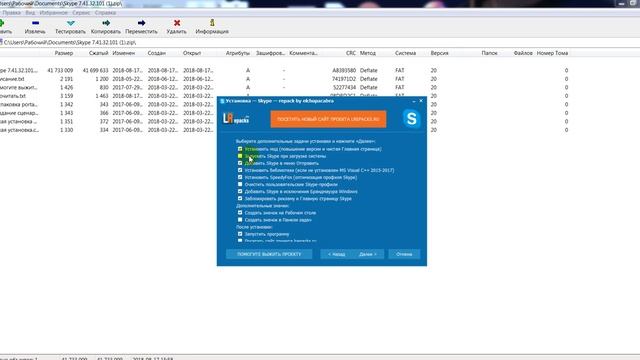The height and width of the screenshot is (360, 640).
Task: Close the Skype installer dialog
Action: pos(421,101)
